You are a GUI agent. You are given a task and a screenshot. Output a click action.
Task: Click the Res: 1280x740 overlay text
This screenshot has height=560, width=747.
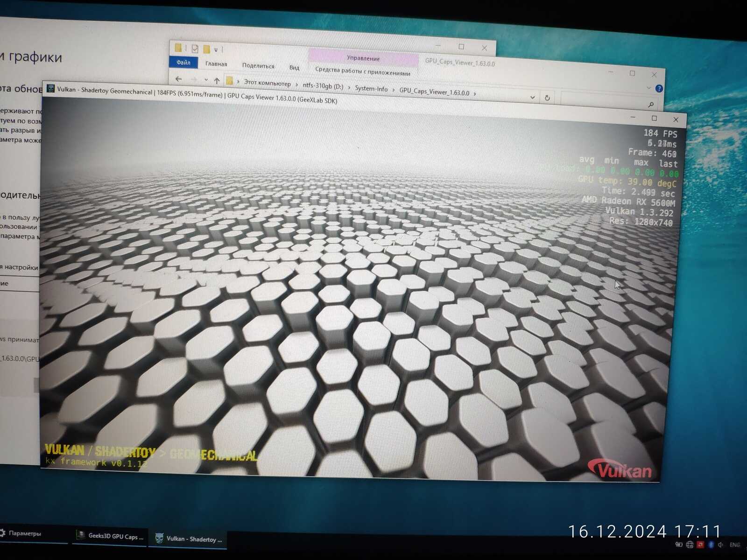(x=641, y=222)
